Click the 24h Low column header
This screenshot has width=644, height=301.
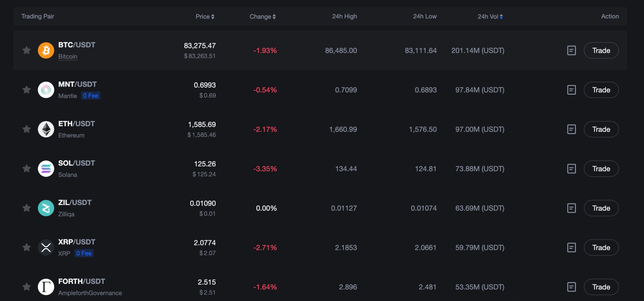pyautogui.click(x=425, y=16)
